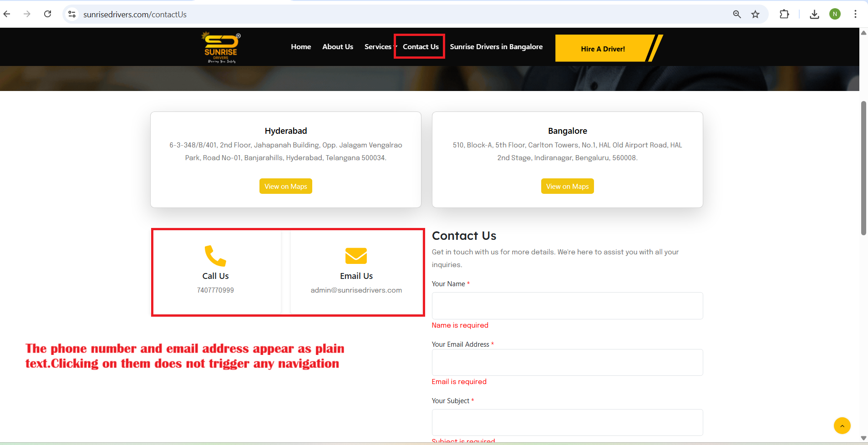Open the site information icon in address bar
Image resolution: width=868 pixels, height=445 pixels.
coord(72,14)
